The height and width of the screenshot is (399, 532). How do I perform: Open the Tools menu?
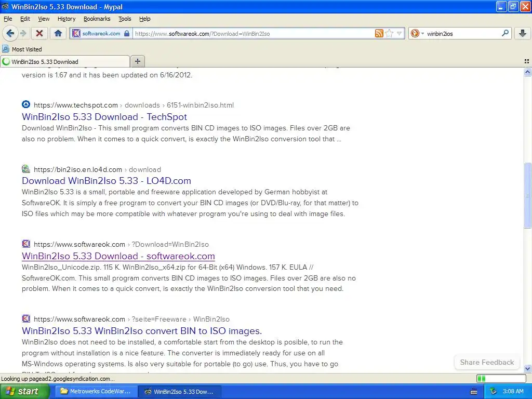[x=125, y=19]
